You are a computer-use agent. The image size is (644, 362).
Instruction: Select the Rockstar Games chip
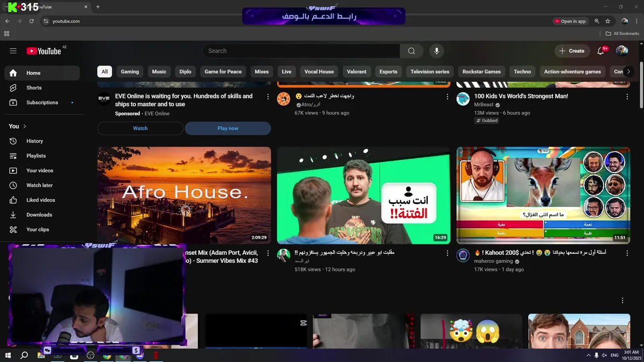[481, 71]
